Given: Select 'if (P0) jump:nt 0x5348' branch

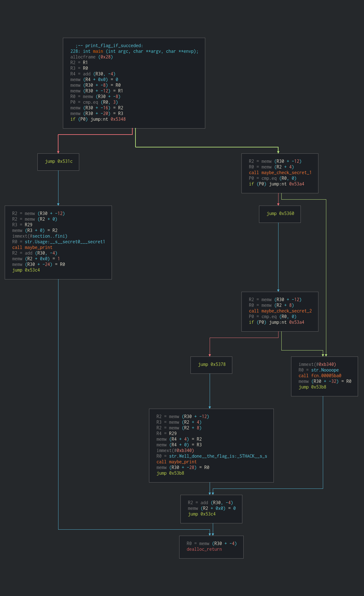Looking at the screenshot, I should pyautogui.click(x=98, y=119).
